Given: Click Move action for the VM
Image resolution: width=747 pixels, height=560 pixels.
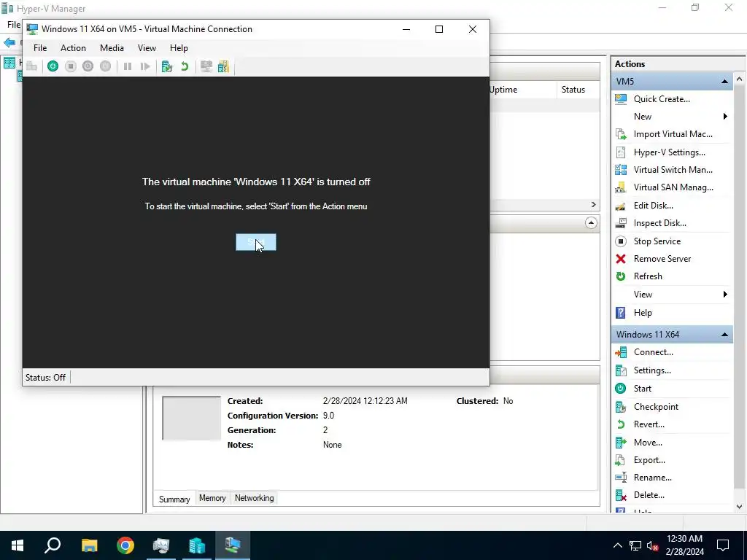Looking at the screenshot, I should pyautogui.click(x=648, y=443).
